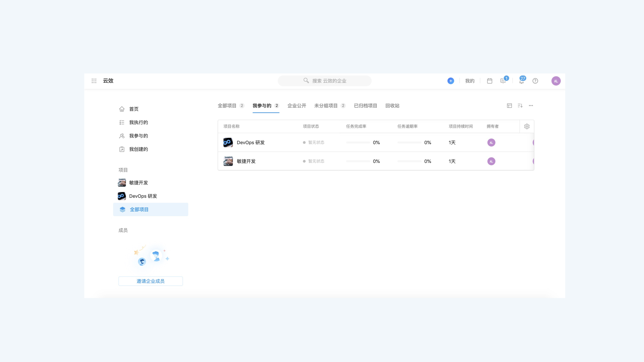This screenshot has width=644, height=362.
Task: Click the 项目状态 column header
Action: click(x=311, y=126)
